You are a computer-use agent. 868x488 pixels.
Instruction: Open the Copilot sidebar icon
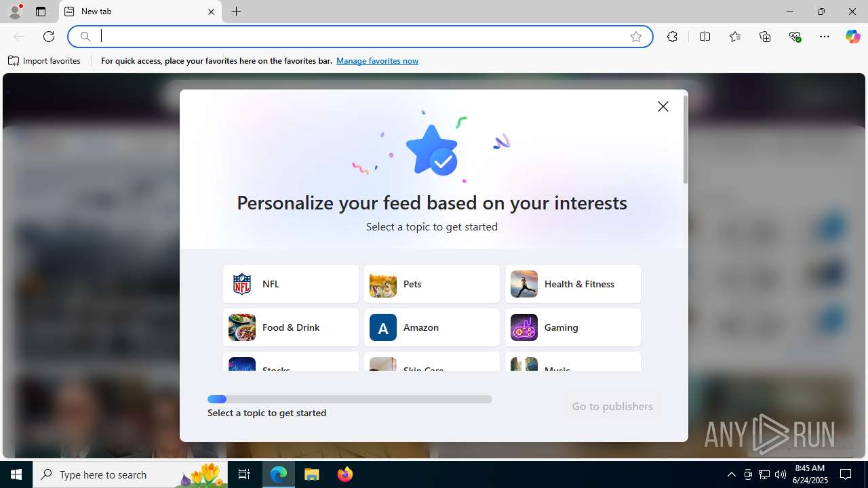(x=852, y=37)
